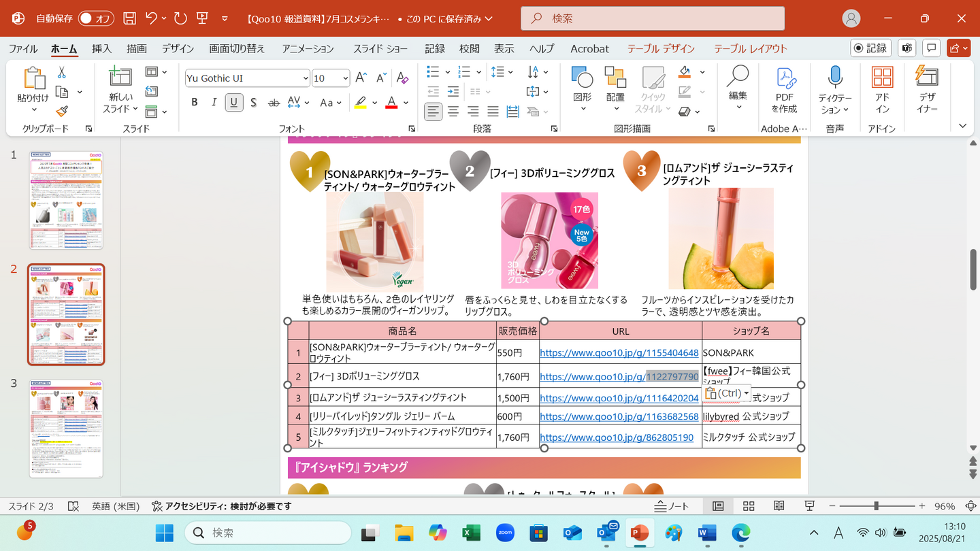Switch to the Insert tab
The width and height of the screenshot is (980, 551).
[101, 48]
